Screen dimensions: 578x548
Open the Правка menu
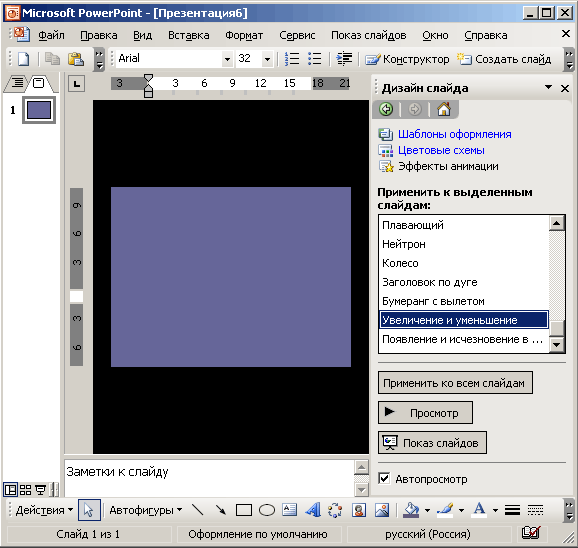pyautogui.click(x=99, y=35)
